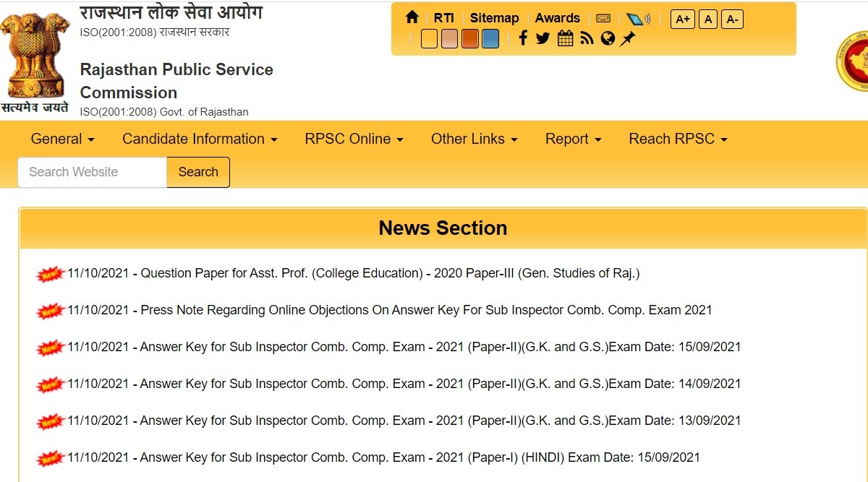Open the Sitemap menu link
868x482 pixels.
(494, 18)
